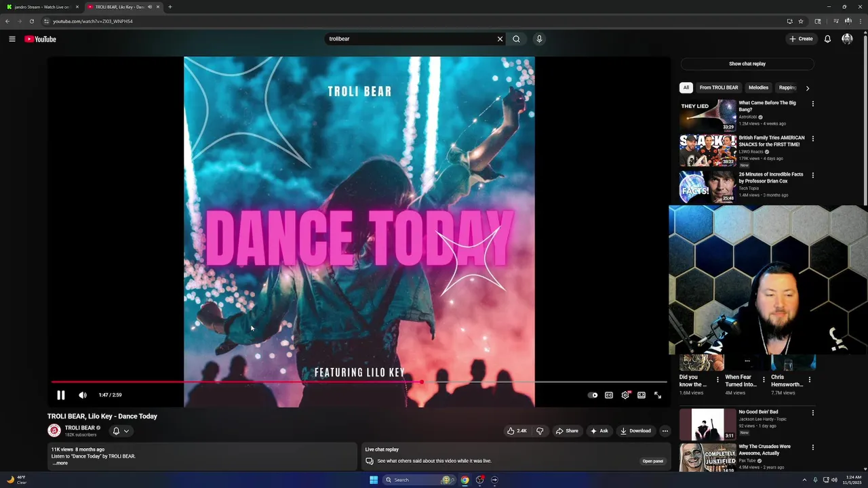Mute tab via speaker icon on YouTube tab
The height and width of the screenshot is (488, 868).
(149, 7)
